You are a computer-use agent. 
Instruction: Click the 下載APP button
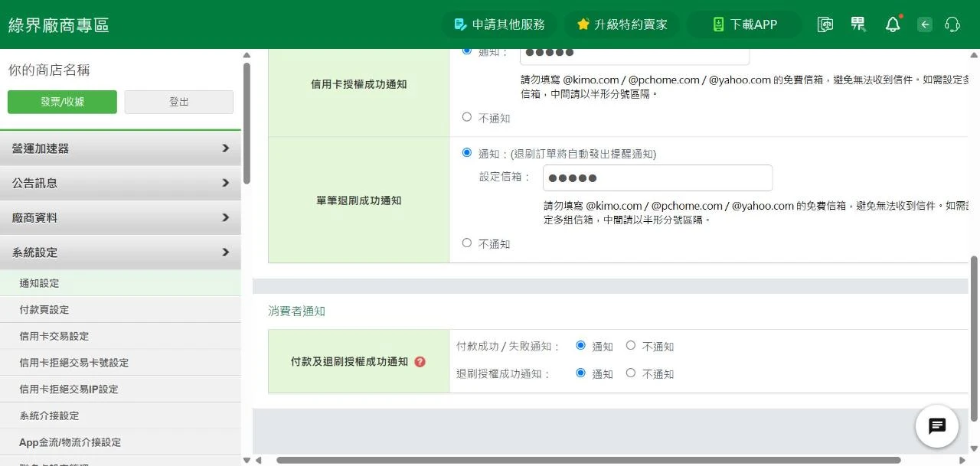(x=744, y=24)
